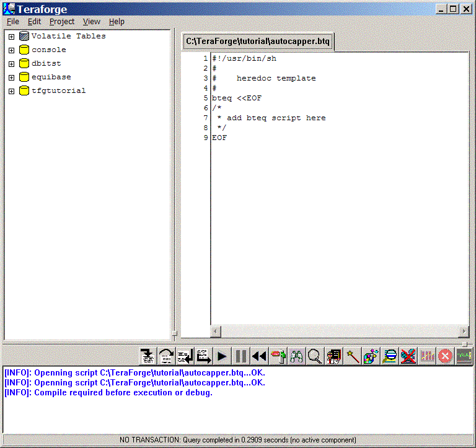476x448 pixels.
Task: Select the console tree label
Action: coord(49,50)
